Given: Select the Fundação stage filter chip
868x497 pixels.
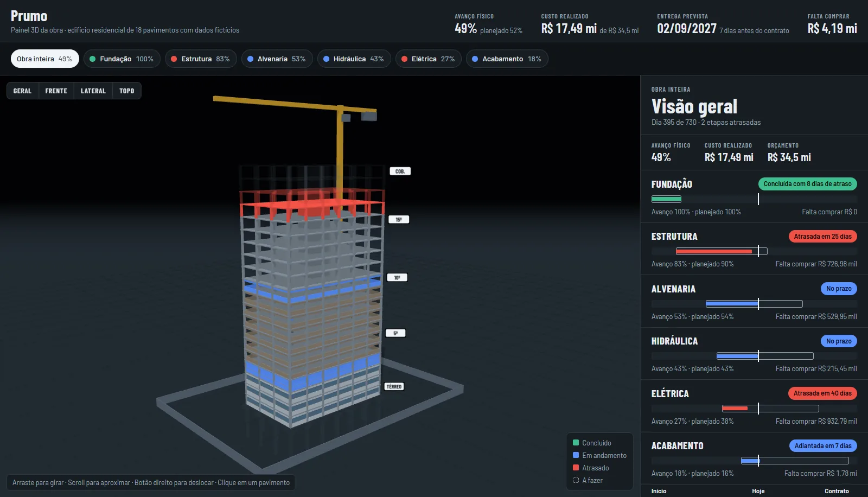Looking at the screenshot, I should coord(122,59).
